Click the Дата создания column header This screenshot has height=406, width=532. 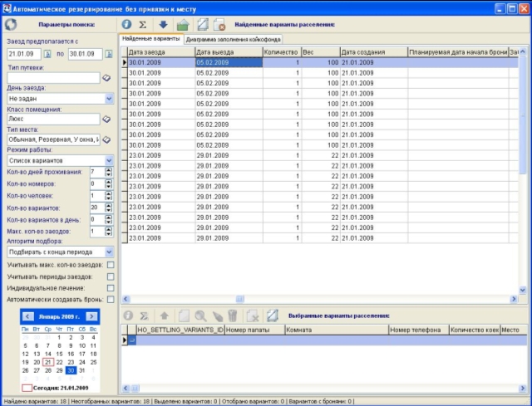pyautogui.click(x=374, y=52)
